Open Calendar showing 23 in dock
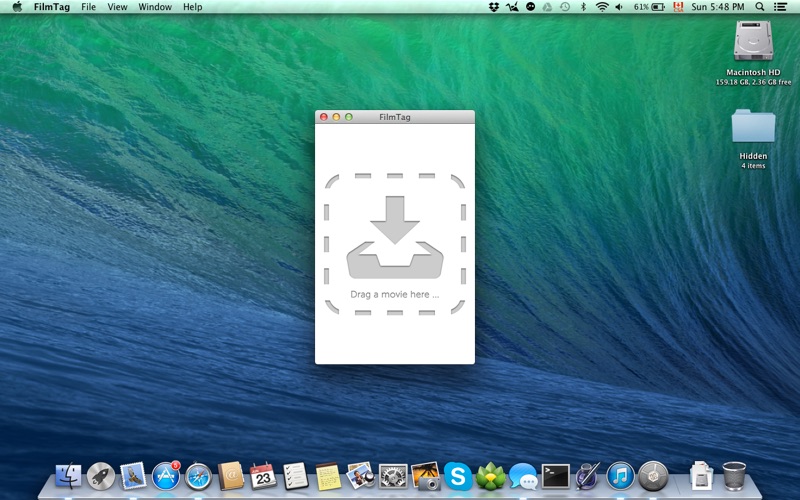Image resolution: width=800 pixels, height=500 pixels. coord(263,476)
